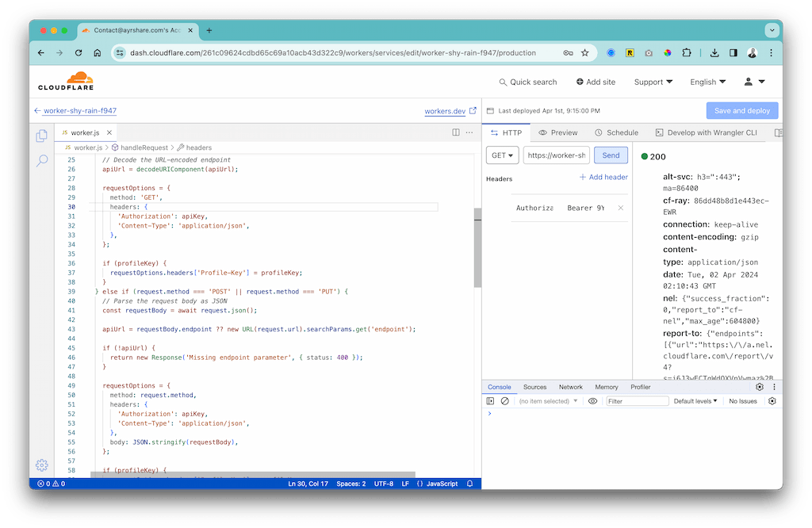Open the HTTP method GET dropdown
Screen dimensions: 812x528
[502, 155]
